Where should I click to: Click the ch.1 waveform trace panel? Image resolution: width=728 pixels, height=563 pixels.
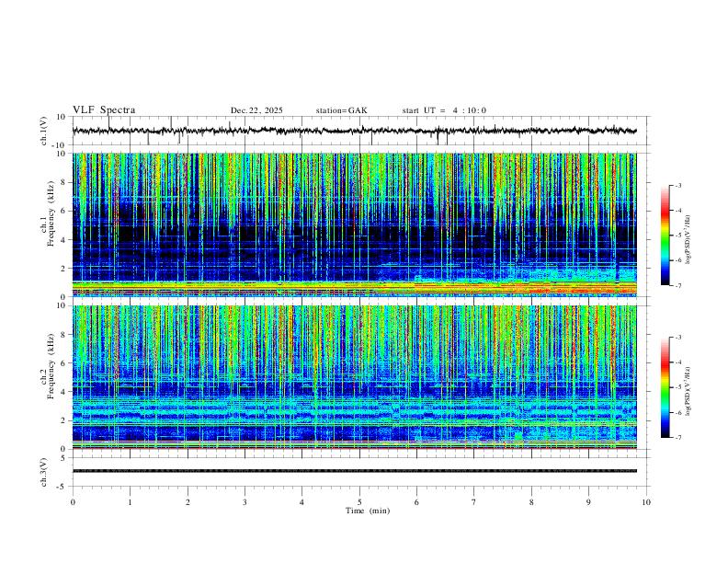(x=360, y=131)
